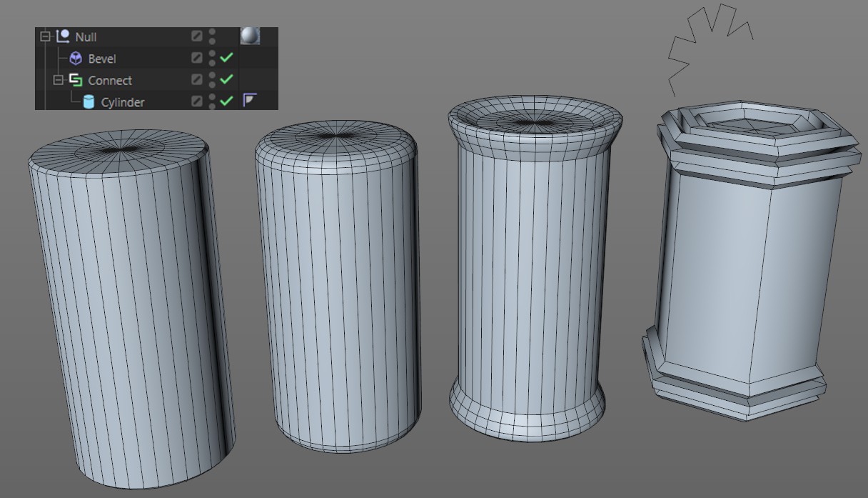Select the Phong tag on Cylinder

(x=249, y=100)
